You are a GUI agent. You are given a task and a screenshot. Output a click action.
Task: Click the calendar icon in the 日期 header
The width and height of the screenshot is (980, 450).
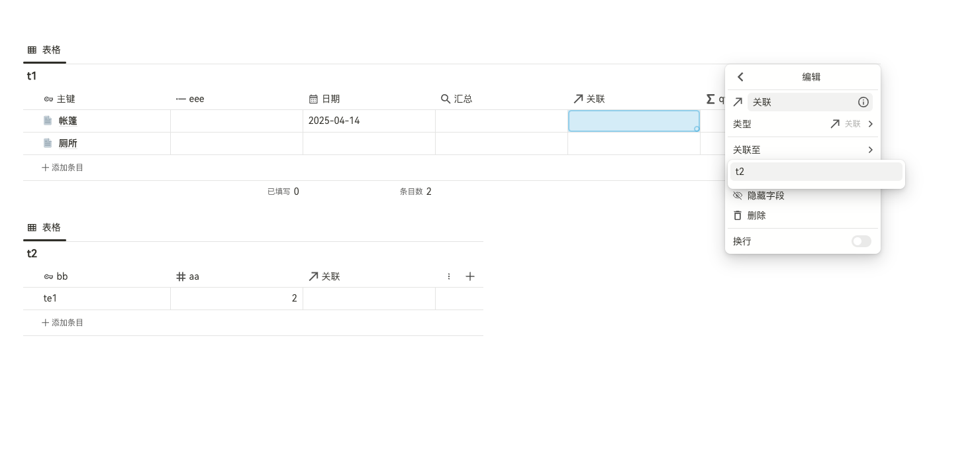[313, 99]
